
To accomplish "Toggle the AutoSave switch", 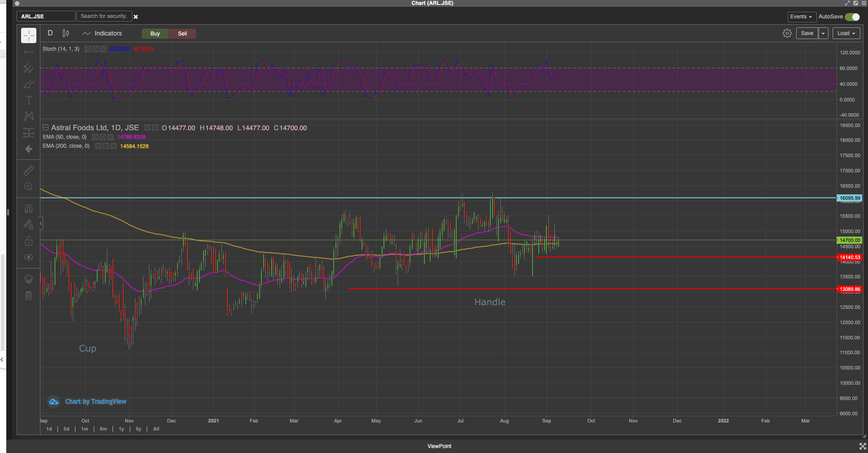I will (852, 17).
